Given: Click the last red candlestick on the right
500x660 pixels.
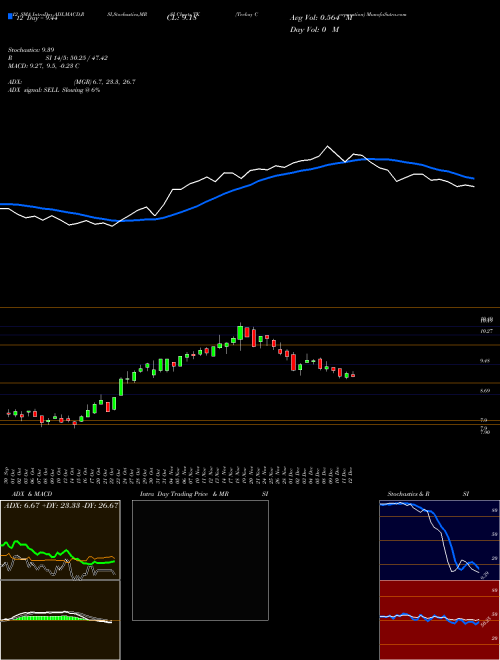Looking at the screenshot, I should pyautogui.click(x=353, y=375).
